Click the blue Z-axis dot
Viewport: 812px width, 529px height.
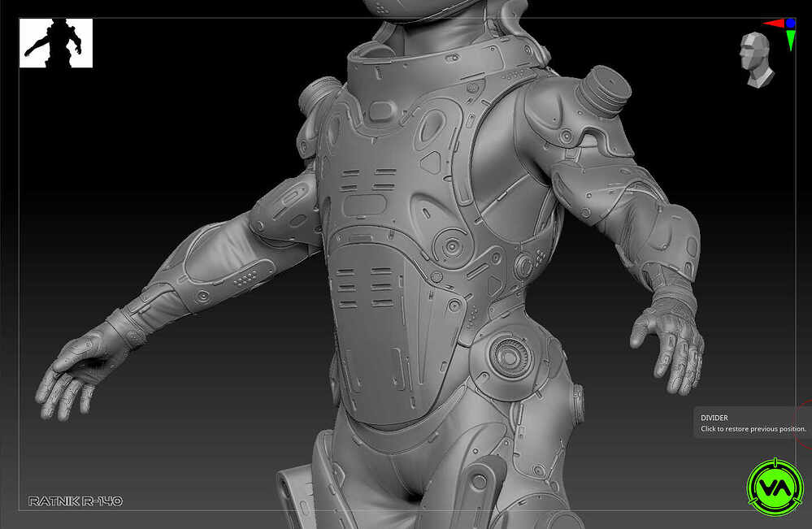point(790,24)
